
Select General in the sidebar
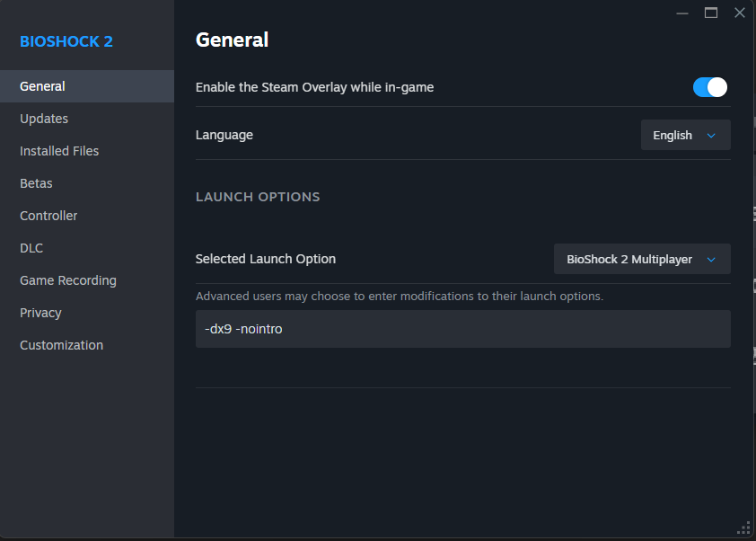(42, 86)
